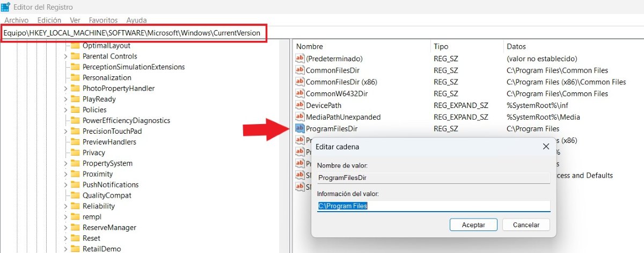
Task: Click the PowerEfficiencyDiagnostics folder icon
Action: point(75,121)
